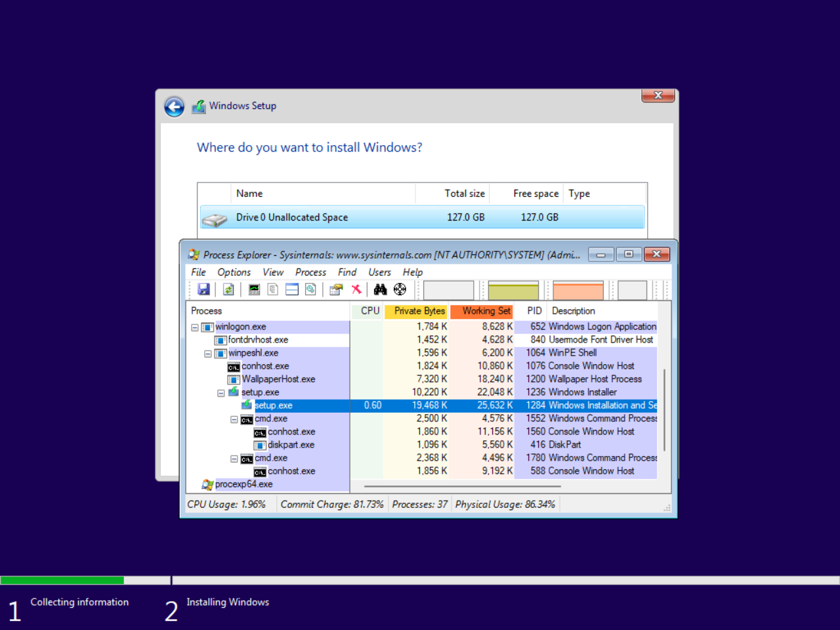Collapse the winlogon.exe tree node
840x630 pixels.
[195, 327]
